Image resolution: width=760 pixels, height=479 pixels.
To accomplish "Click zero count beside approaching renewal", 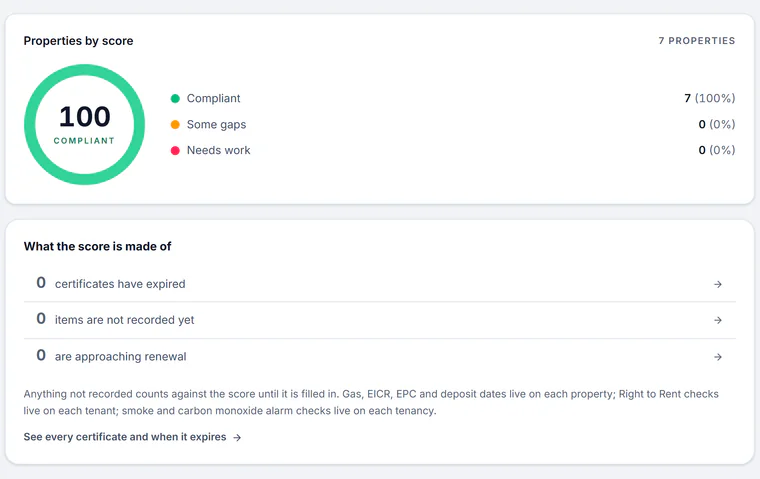I will point(41,355).
